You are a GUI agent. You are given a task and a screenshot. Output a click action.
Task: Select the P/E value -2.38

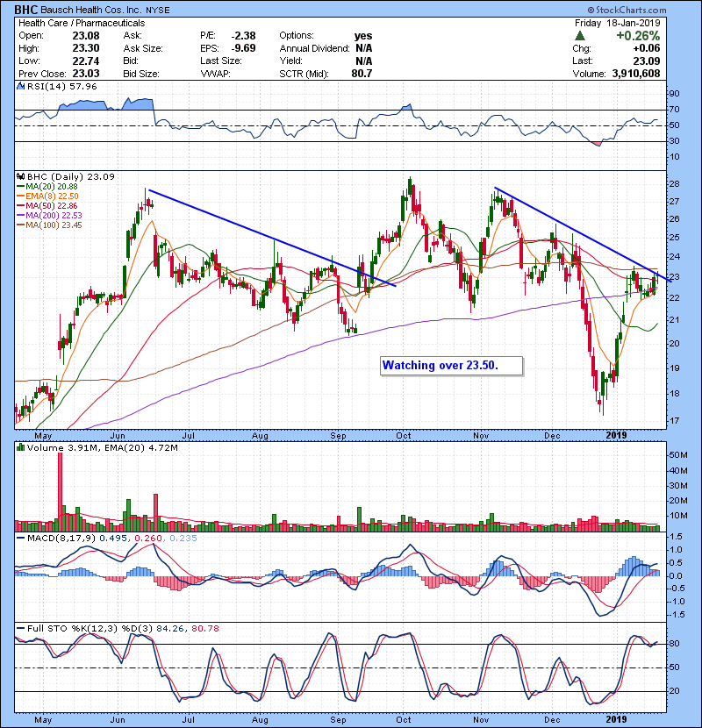(243, 36)
